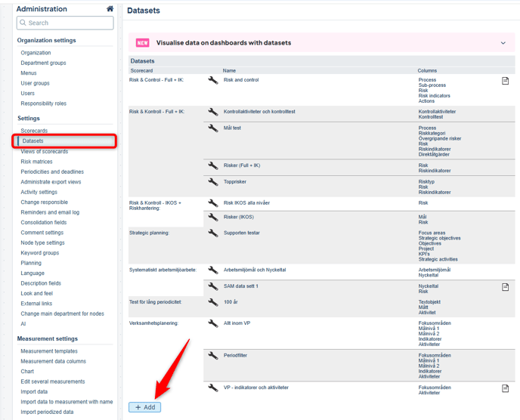520x420 pixels.
Task: Open the Risk matrices page
Action: 36,162
